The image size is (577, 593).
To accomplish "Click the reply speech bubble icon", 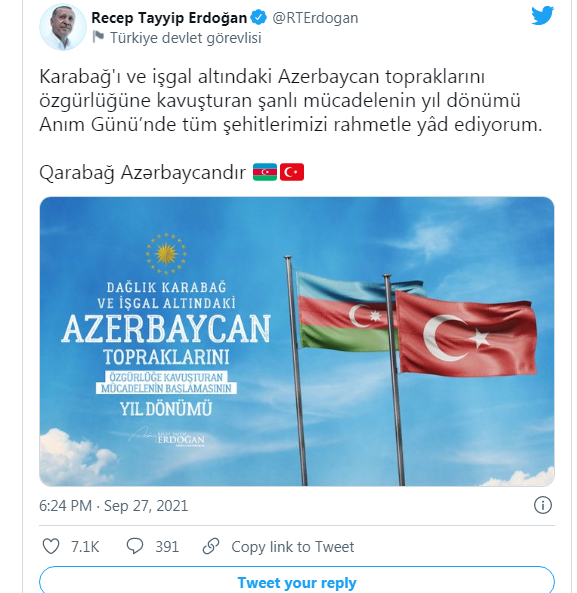I will [135, 546].
